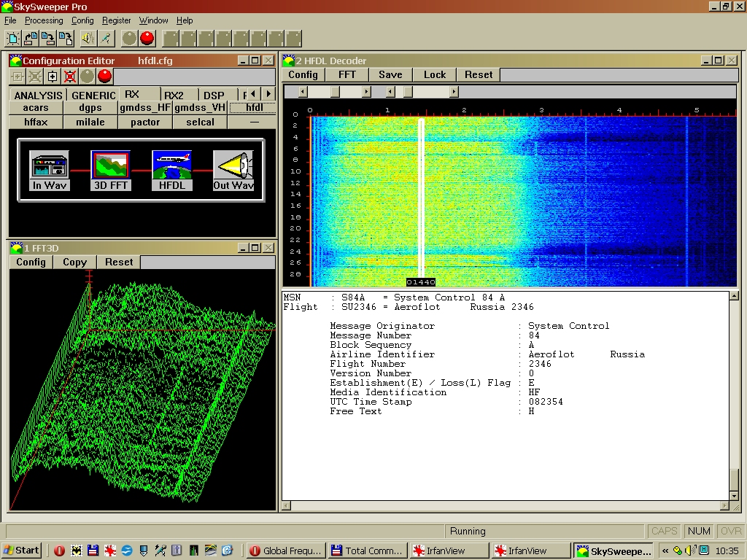
Task: Switch to the ANALYSIS tab
Action: (x=38, y=96)
